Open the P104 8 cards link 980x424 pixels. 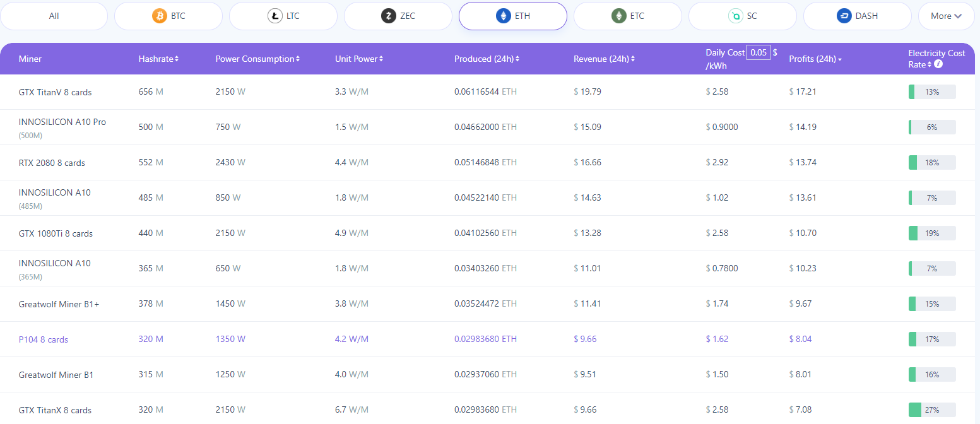pyautogui.click(x=43, y=339)
